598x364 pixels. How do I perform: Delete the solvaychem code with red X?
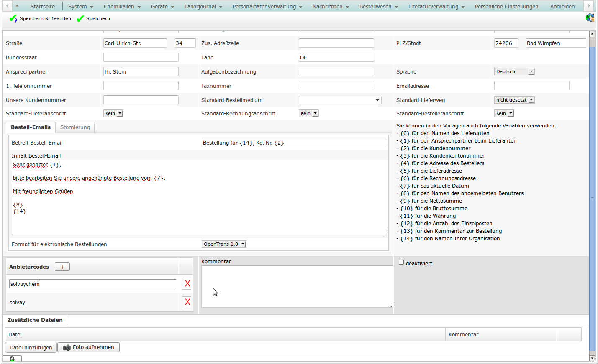click(187, 284)
